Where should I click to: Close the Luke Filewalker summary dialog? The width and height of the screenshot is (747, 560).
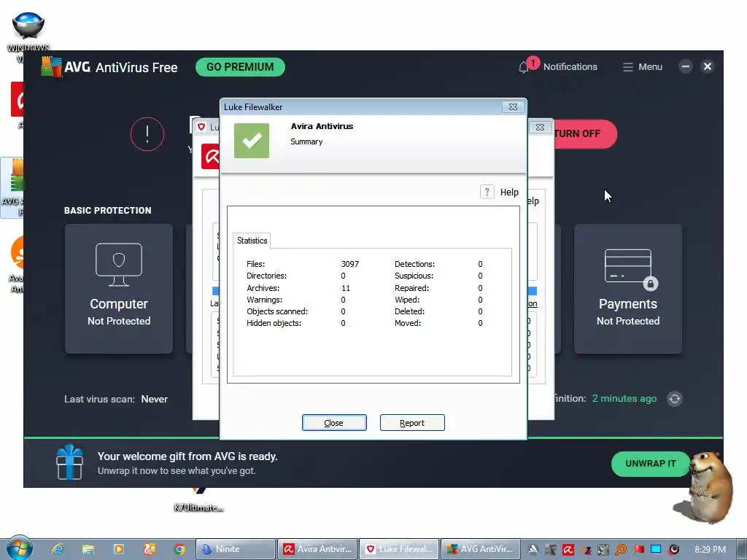(334, 423)
